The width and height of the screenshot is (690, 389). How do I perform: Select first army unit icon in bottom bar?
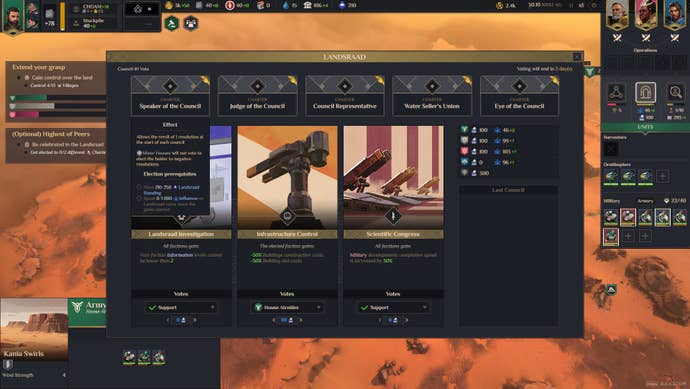pyautogui.click(x=129, y=357)
